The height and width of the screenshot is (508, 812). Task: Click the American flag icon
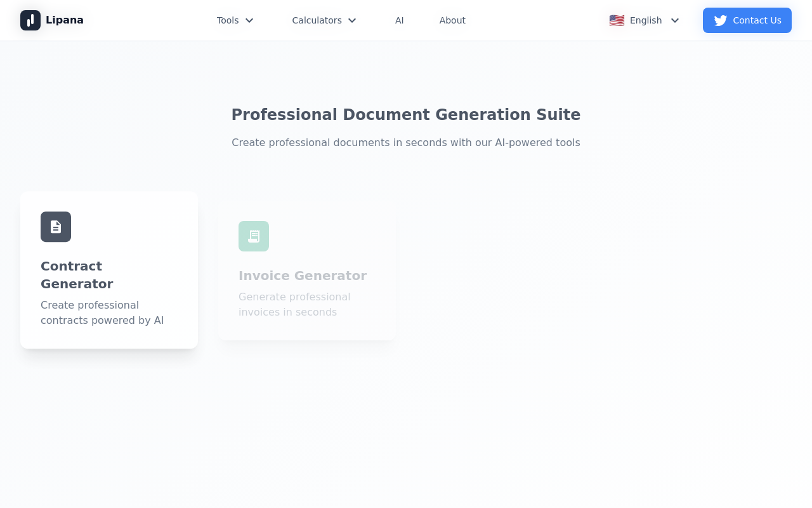[x=617, y=20]
